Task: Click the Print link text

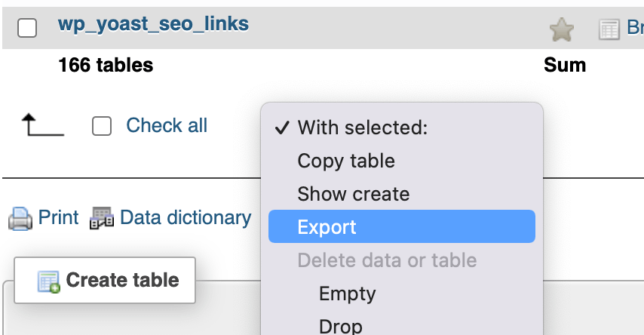Action: tap(58, 218)
